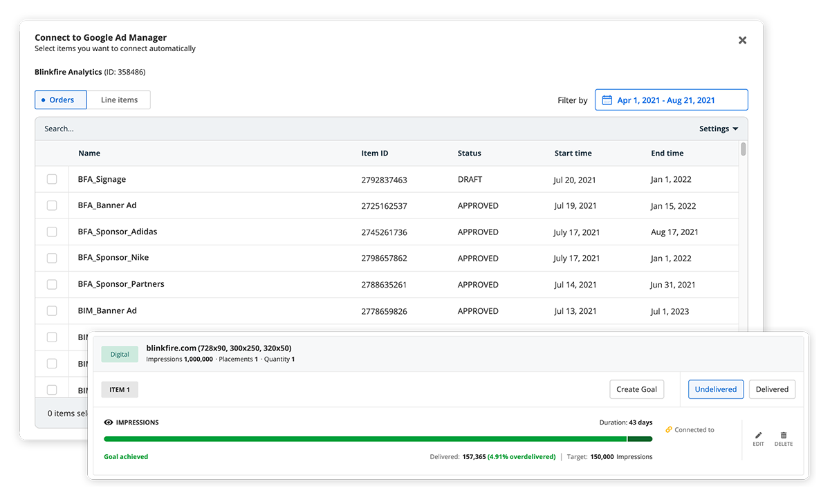Click the green Digital badge
The image size is (830, 504).
[120, 354]
